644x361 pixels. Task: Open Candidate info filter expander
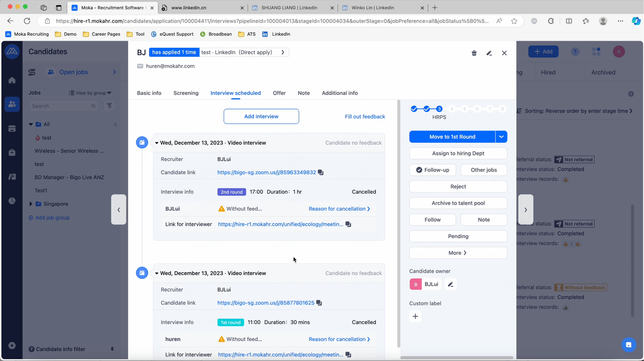click(112, 349)
